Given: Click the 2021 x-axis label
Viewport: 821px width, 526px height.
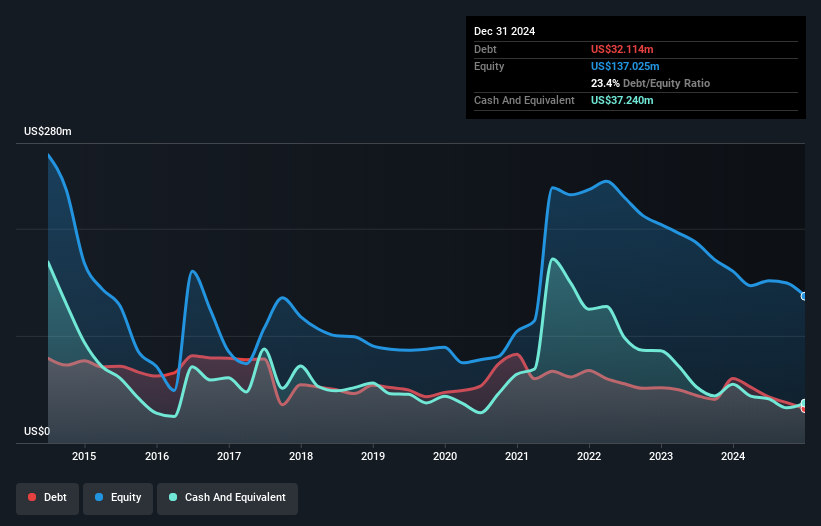Looking at the screenshot, I should (x=517, y=456).
